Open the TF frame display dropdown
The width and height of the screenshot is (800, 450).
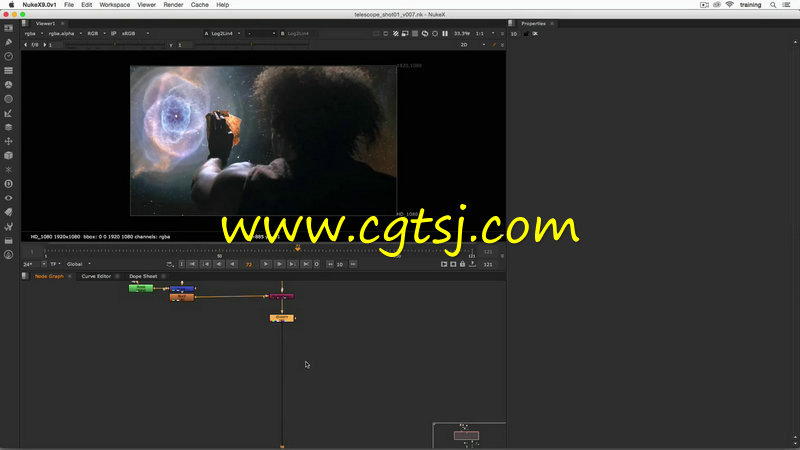pyautogui.click(x=55, y=264)
